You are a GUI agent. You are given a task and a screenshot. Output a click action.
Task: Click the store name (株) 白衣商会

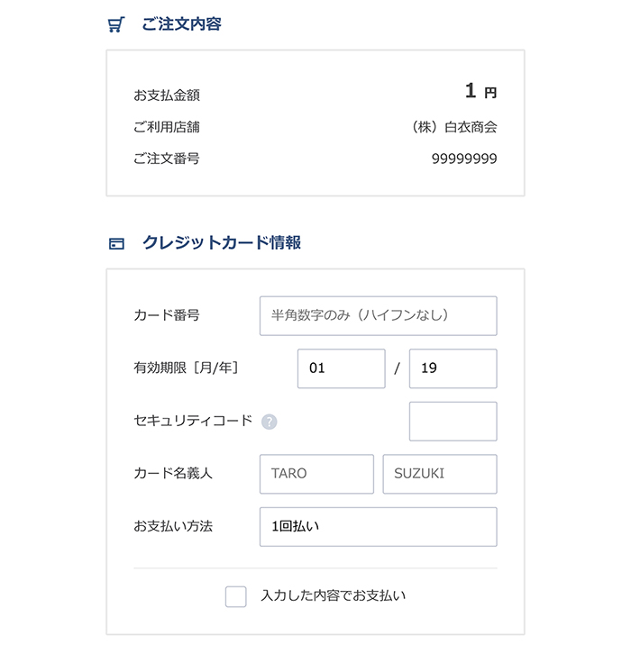click(453, 127)
